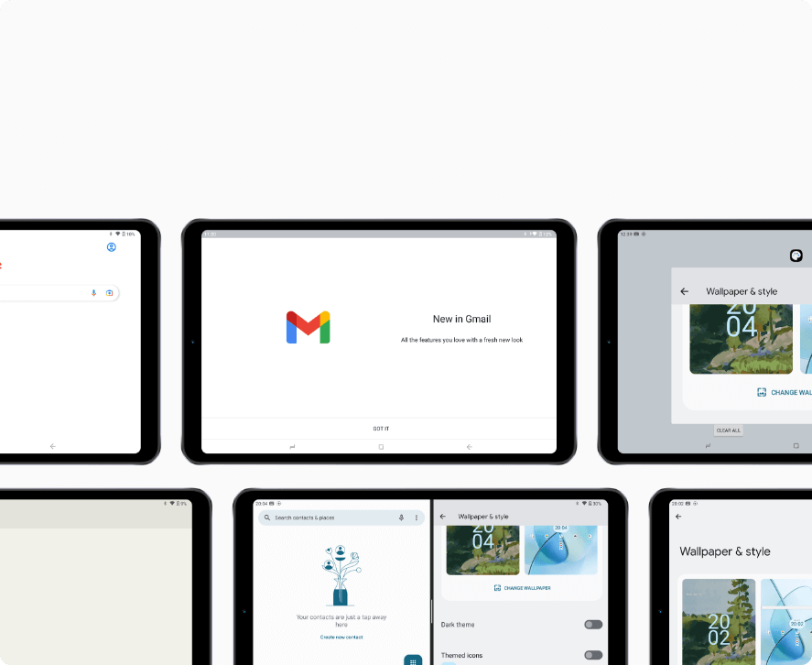The height and width of the screenshot is (665, 812).
Task: Open Google Lens camera search icon
Action: tap(109, 293)
